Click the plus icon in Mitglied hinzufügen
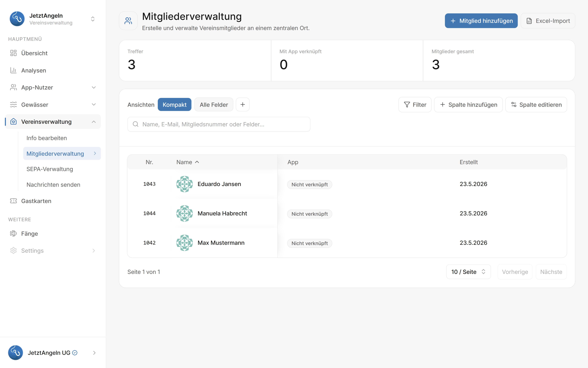 pyautogui.click(x=453, y=21)
